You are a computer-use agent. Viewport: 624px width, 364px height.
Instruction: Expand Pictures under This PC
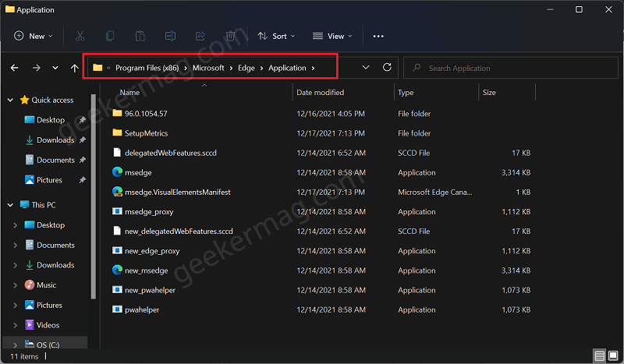point(15,305)
